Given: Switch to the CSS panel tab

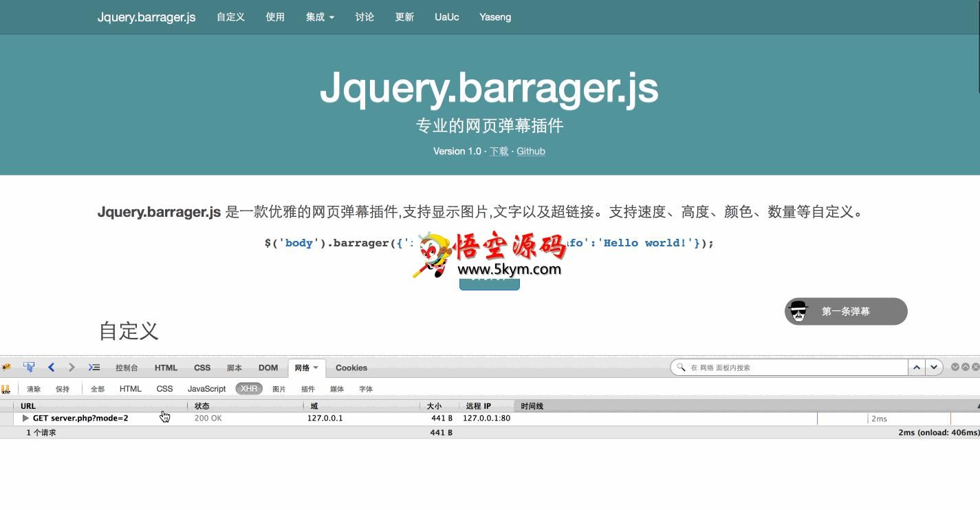Looking at the screenshot, I should tap(202, 368).
